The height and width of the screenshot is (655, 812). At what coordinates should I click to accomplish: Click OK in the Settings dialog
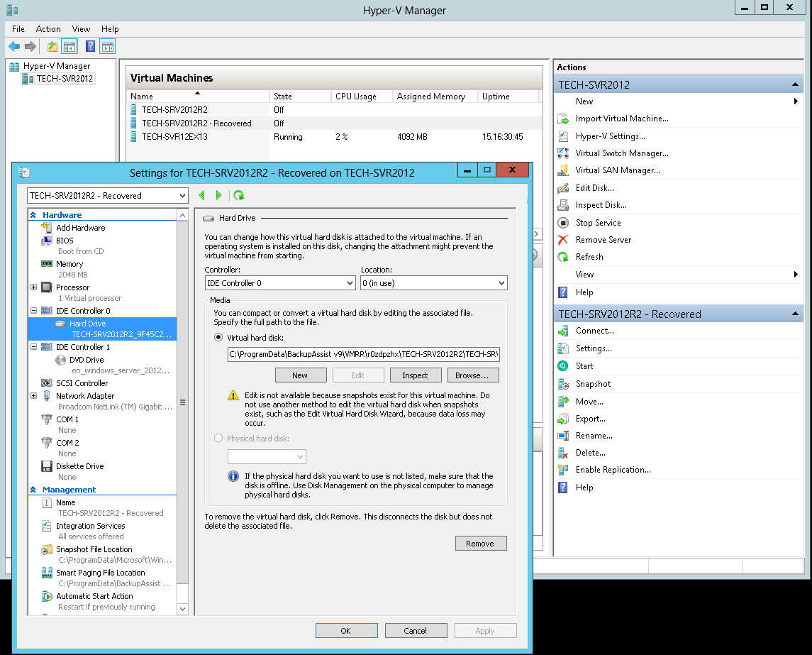click(347, 631)
